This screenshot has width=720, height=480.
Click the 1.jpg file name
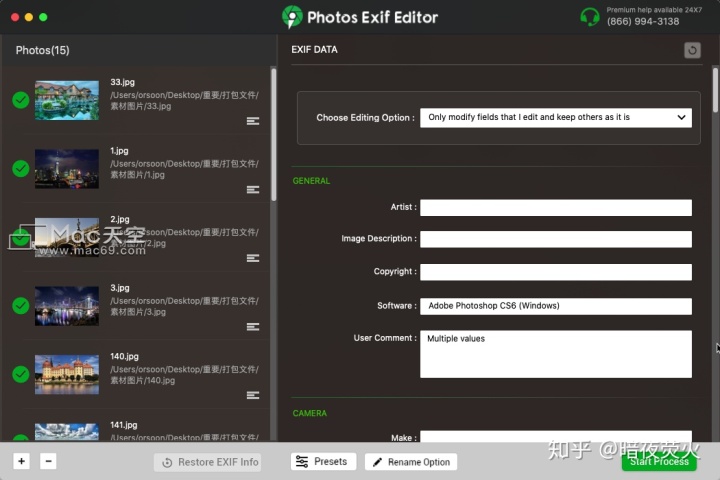[119, 151]
